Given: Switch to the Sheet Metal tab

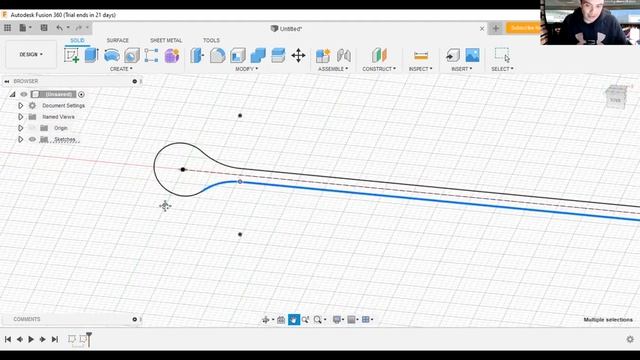Looking at the screenshot, I should pyautogui.click(x=166, y=40).
